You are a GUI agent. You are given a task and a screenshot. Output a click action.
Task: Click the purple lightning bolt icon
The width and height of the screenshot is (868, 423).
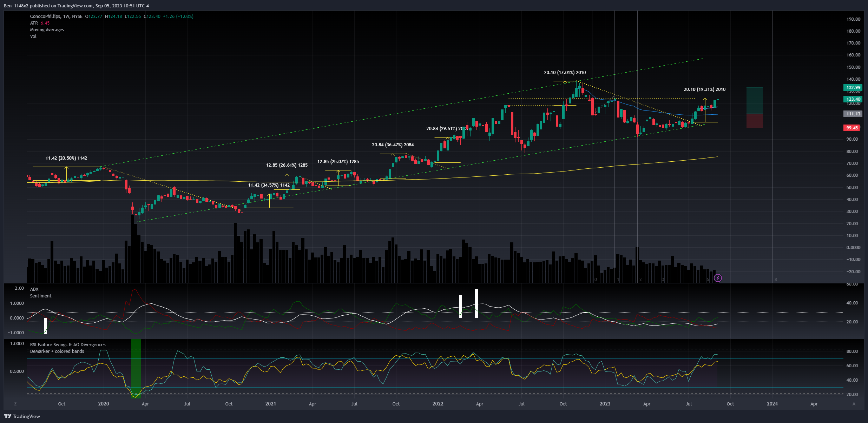point(718,278)
